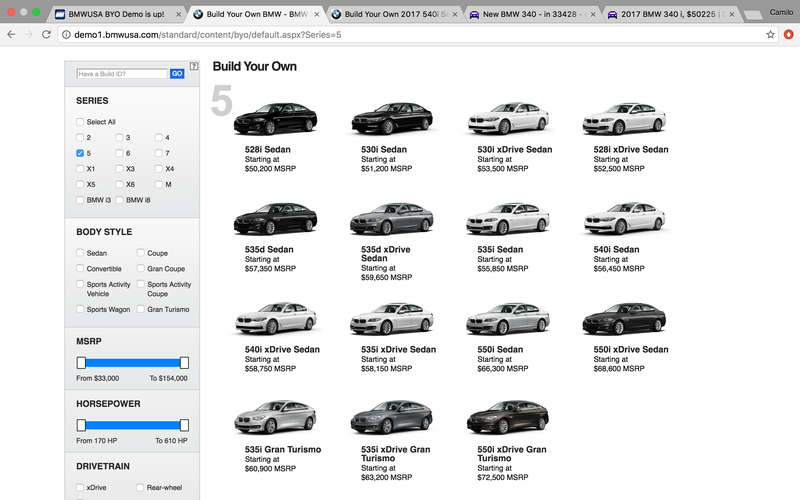Image resolution: width=800 pixels, height=500 pixels.
Task: Select the Build Your Own BMW tab
Action: [255, 14]
